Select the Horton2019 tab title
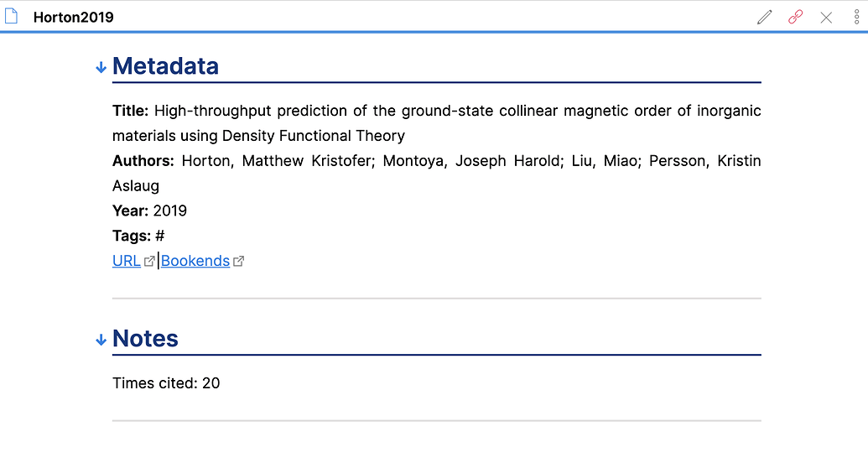 point(74,18)
